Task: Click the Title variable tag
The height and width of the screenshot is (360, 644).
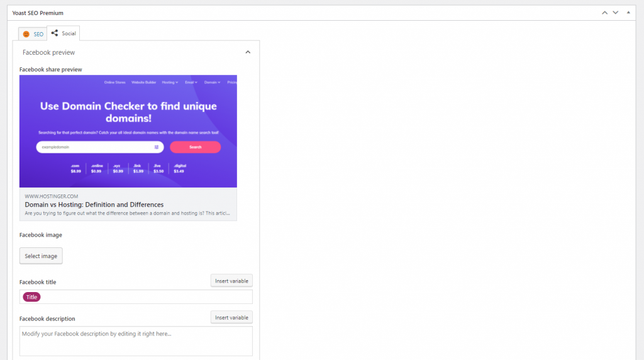Action: (31, 296)
